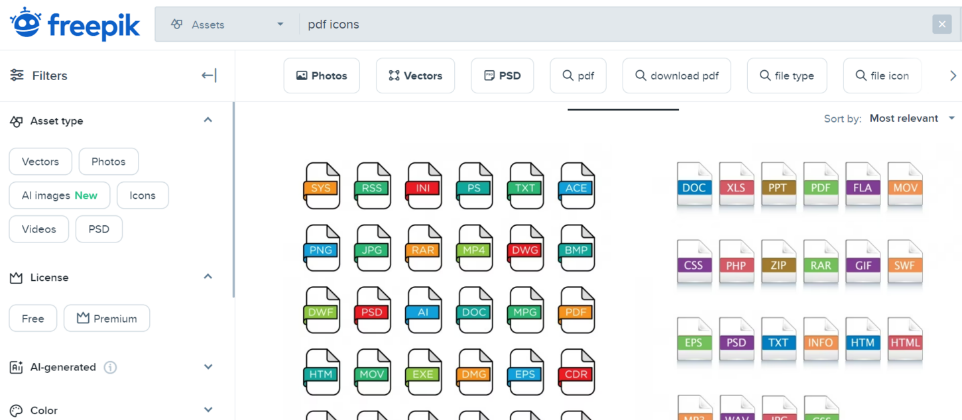Switch to the PSD tab
Screen dimensions: 962x420
coord(502,76)
